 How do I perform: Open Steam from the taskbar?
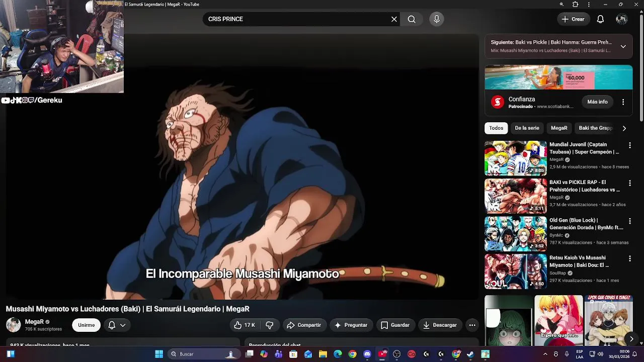click(470, 354)
